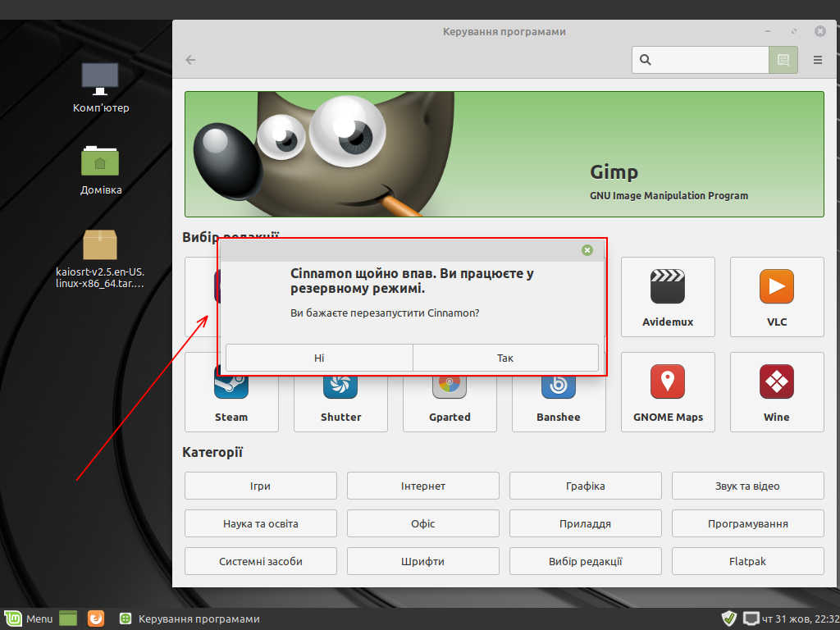
Task: Click the update shield icon in tray
Action: pos(728,619)
